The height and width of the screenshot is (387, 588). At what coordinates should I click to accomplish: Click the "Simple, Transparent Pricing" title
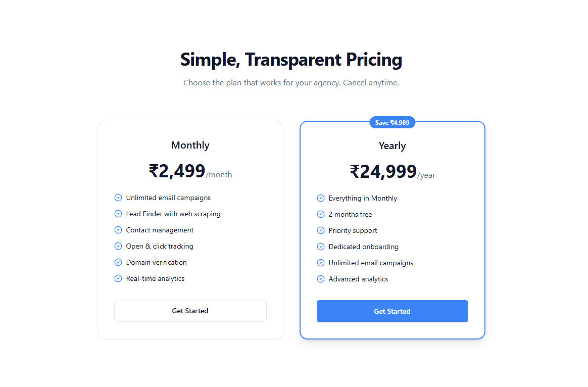coord(291,59)
